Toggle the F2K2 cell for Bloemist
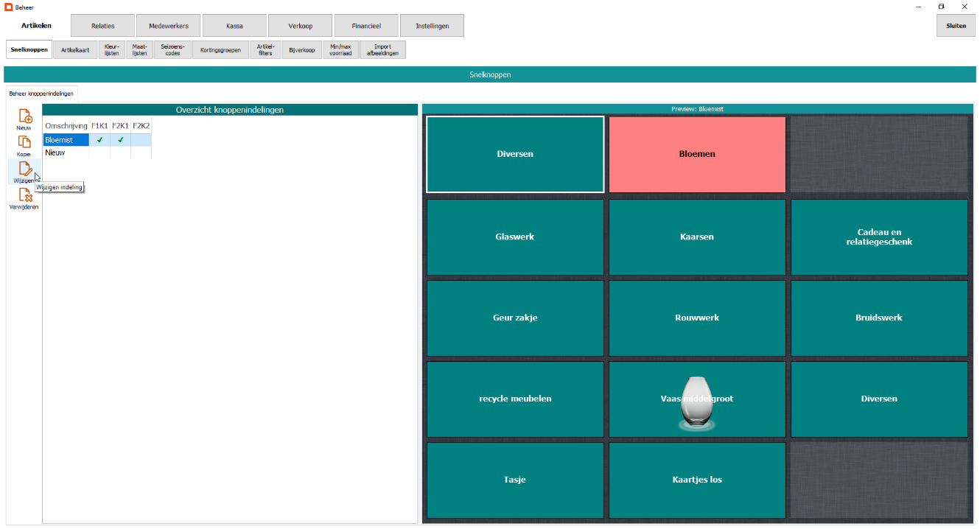Viewport: 980px width, 529px height. [141, 140]
